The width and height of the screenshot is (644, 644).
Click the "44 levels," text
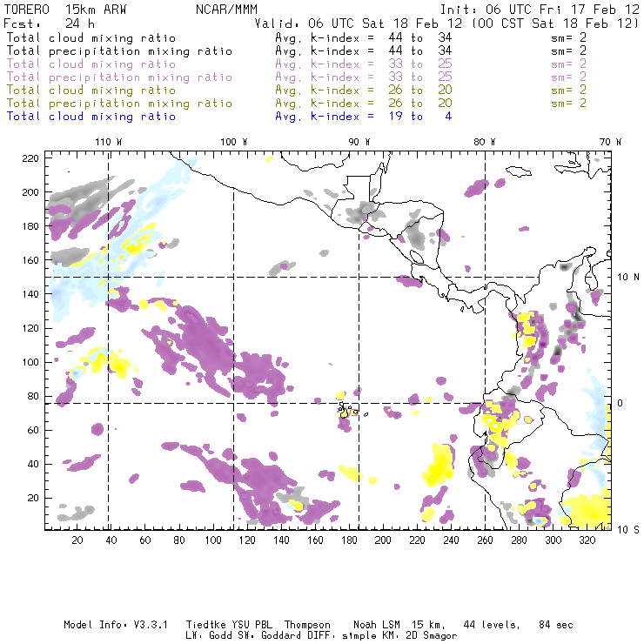[x=492, y=625]
